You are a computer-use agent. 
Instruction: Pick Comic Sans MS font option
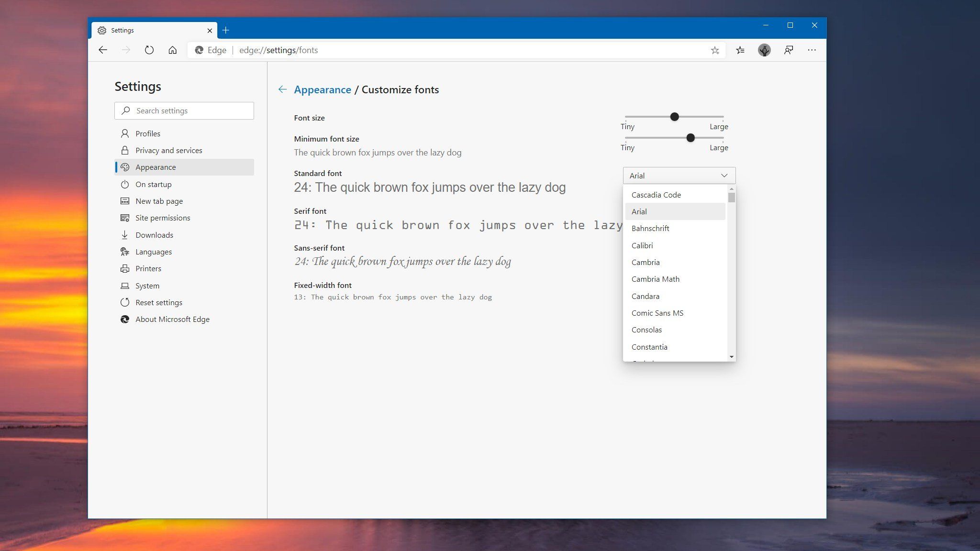pos(675,313)
